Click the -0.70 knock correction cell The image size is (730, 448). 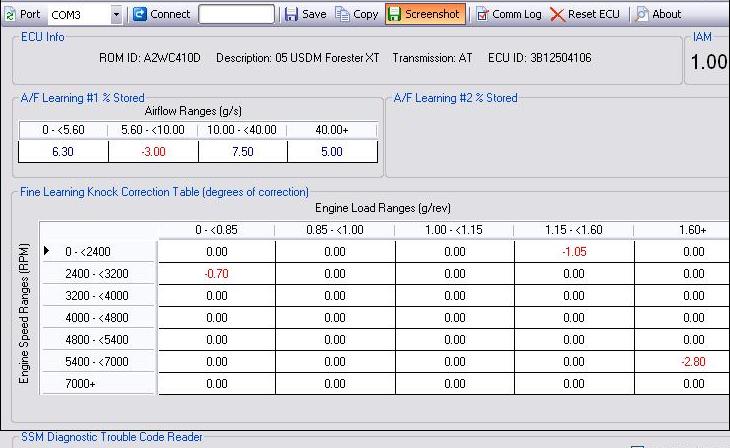pyautogui.click(x=216, y=274)
